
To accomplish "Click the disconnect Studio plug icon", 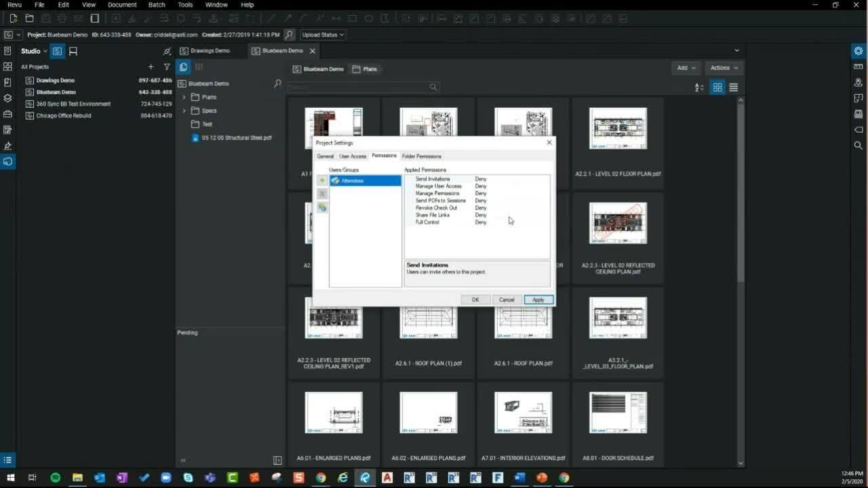I will (167, 51).
